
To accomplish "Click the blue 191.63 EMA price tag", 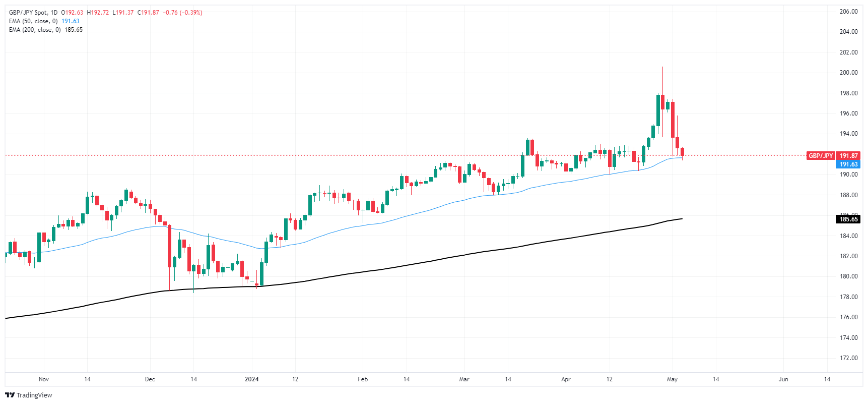I will click(848, 164).
